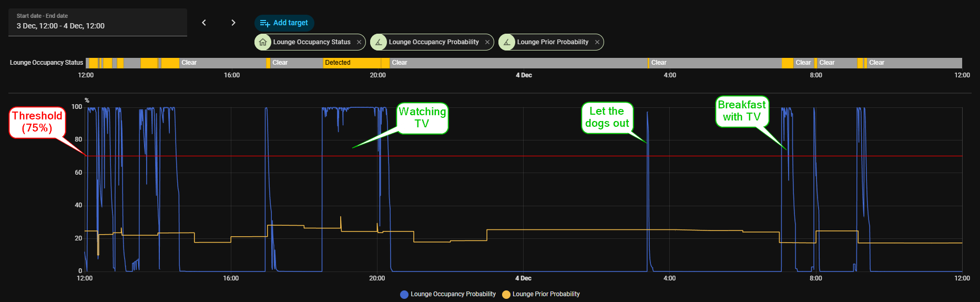
Task: Click the home icon on Lounge Occupancy Status chip
Action: tap(263, 42)
